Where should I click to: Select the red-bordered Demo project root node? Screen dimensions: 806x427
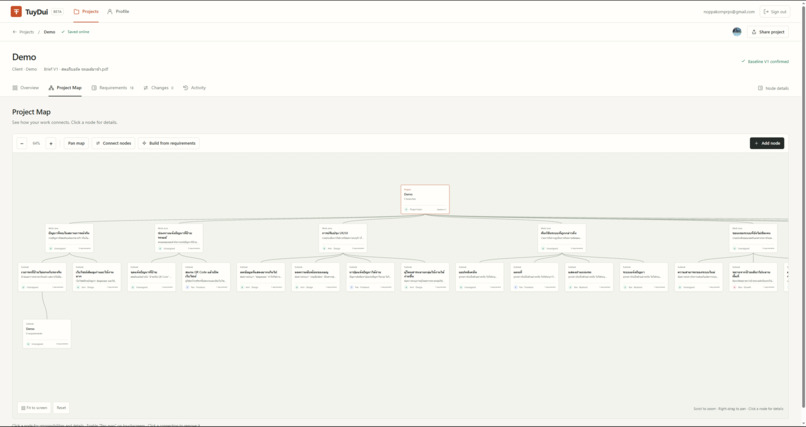click(x=425, y=199)
